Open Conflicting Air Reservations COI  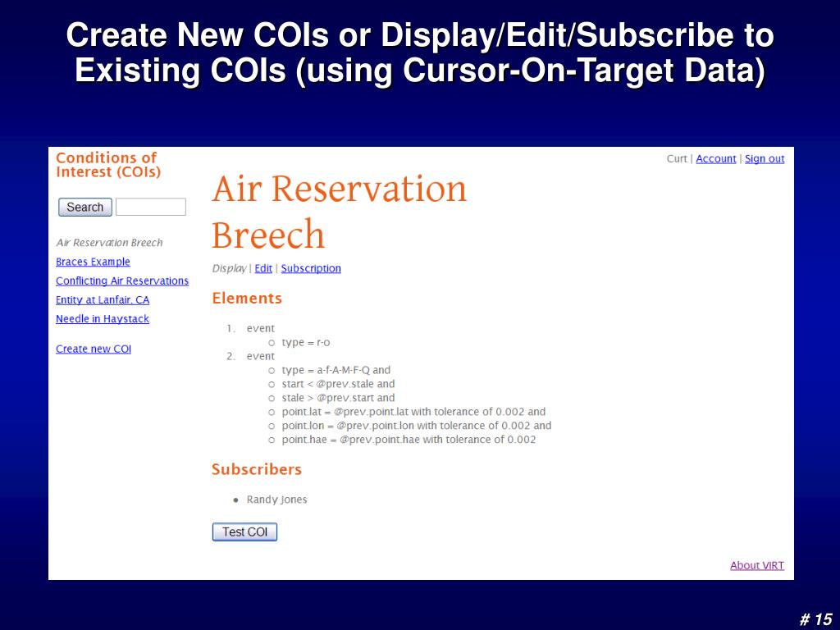click(x=122, y=281)
